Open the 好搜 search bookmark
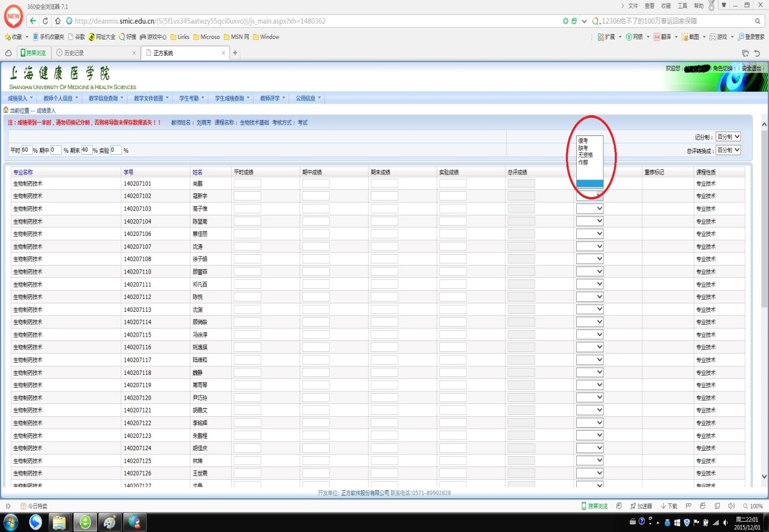Image resolution: width=769 pixels, height=532 pixels. (x=128, y=37)
